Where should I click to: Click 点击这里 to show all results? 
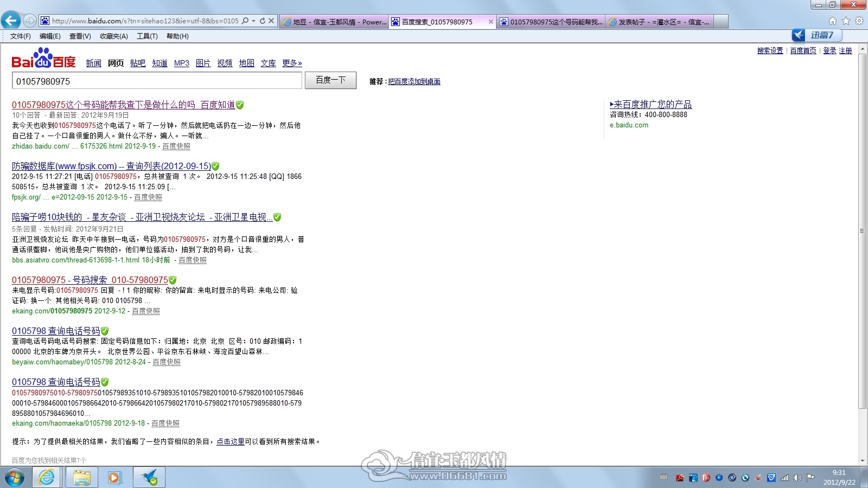[231, 441]
